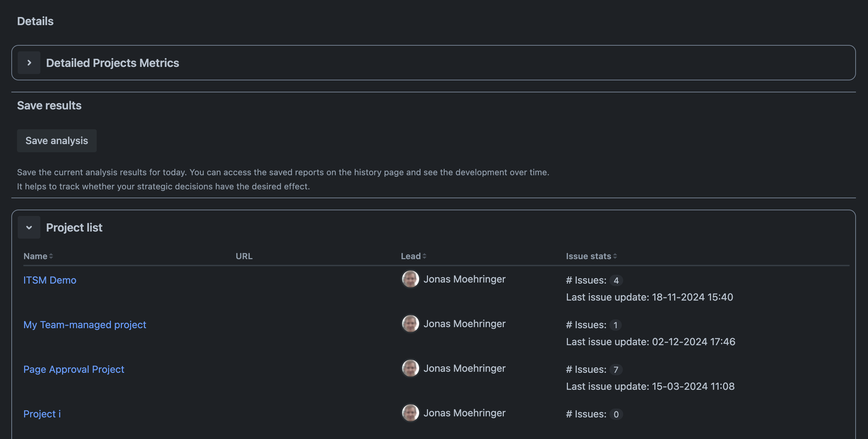Click Project i issue count badge 0
Screen dimensions: 868x439
click(616, 414)
